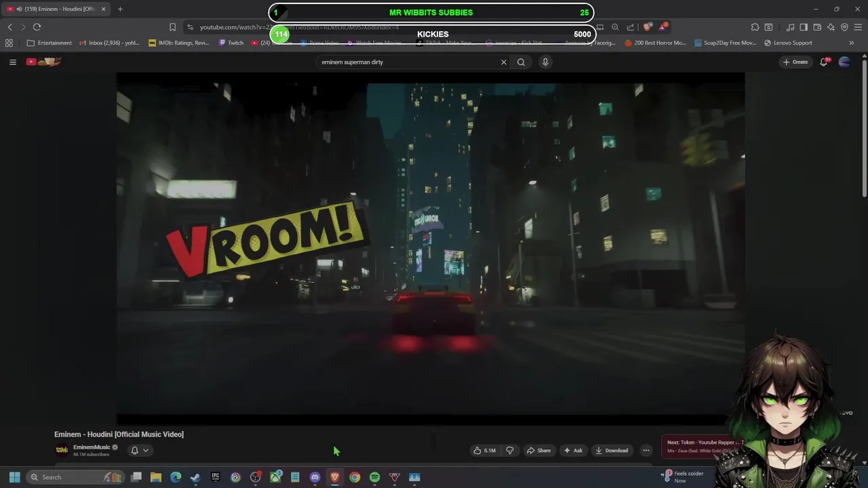Click the share page icon in address bar

(x=631, y=27)
